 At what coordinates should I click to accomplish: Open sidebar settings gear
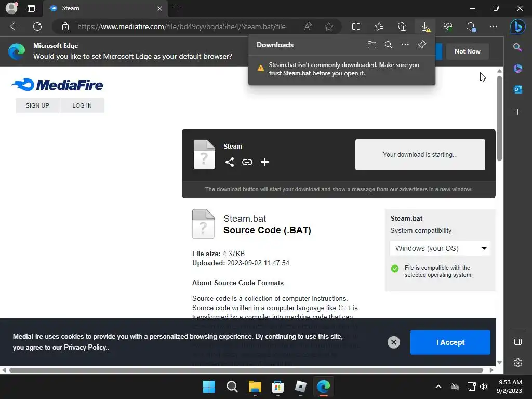point(518,363)
